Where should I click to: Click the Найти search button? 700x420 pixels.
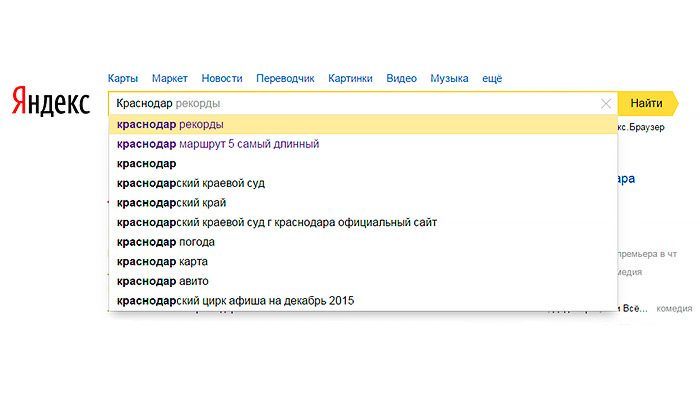(x=648, y=103)
